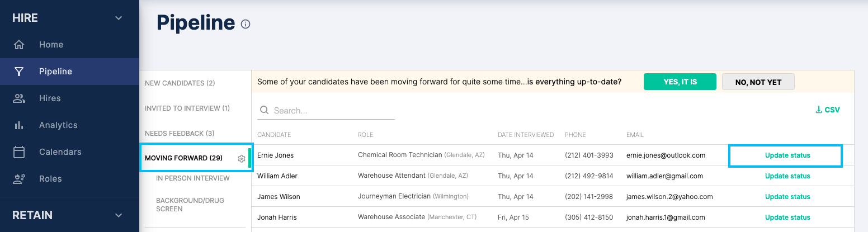This screenshot has width=868, height=232.
Task: Open the Moving Forward gear settings
Action: (x=242, y=159)
